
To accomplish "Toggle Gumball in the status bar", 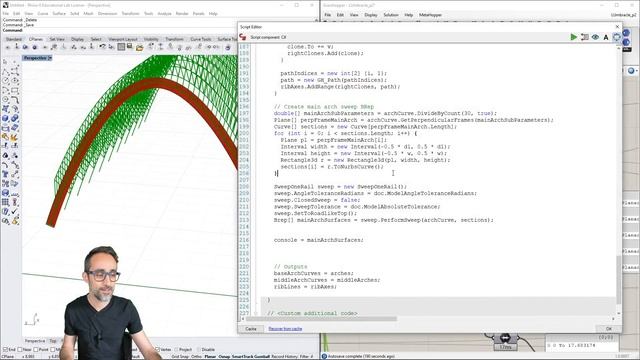I will (x=262, y=357).
